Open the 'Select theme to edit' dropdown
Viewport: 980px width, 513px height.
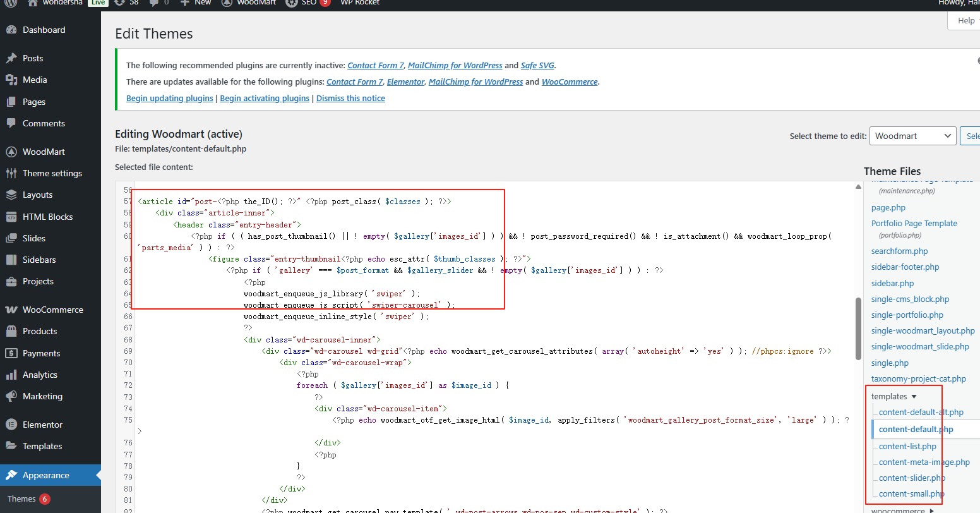pos(912,135)
